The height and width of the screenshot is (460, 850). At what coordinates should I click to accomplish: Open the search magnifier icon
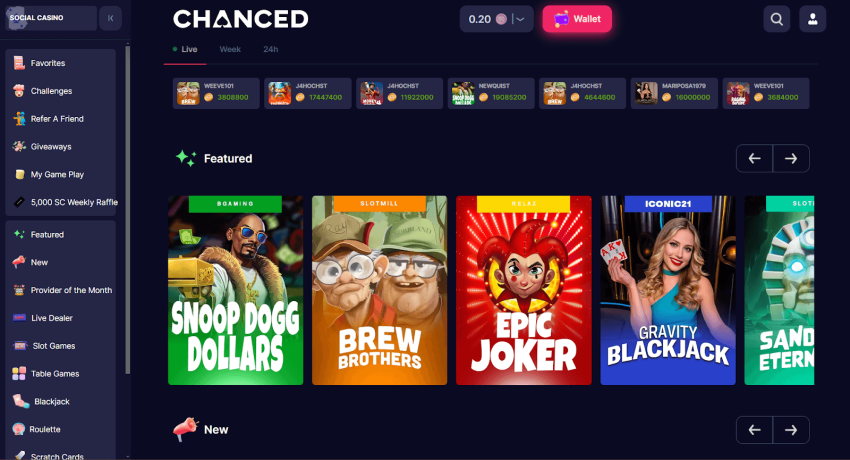coord(776,19)
